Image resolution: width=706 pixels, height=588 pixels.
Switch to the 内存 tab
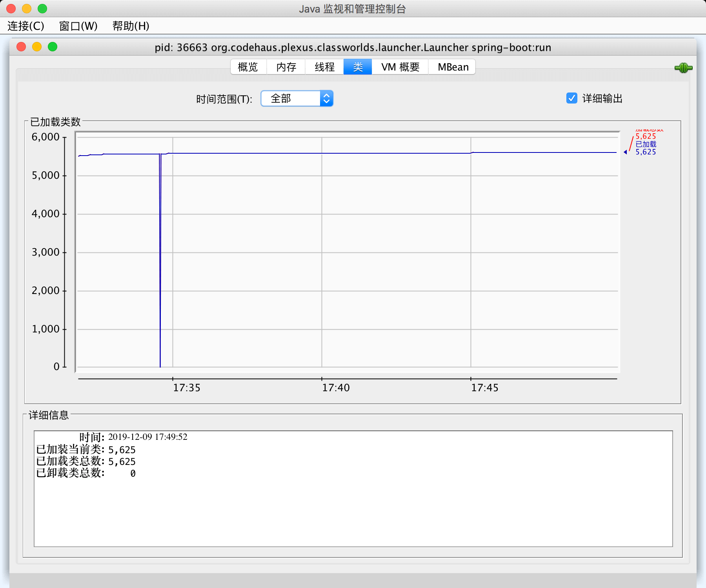[x=286, y=67]
